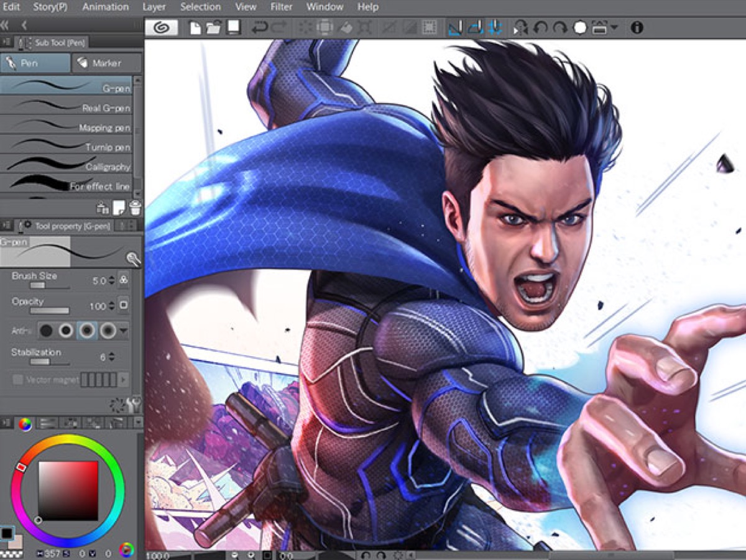Click the New document icon

click(x=195, y=28)
